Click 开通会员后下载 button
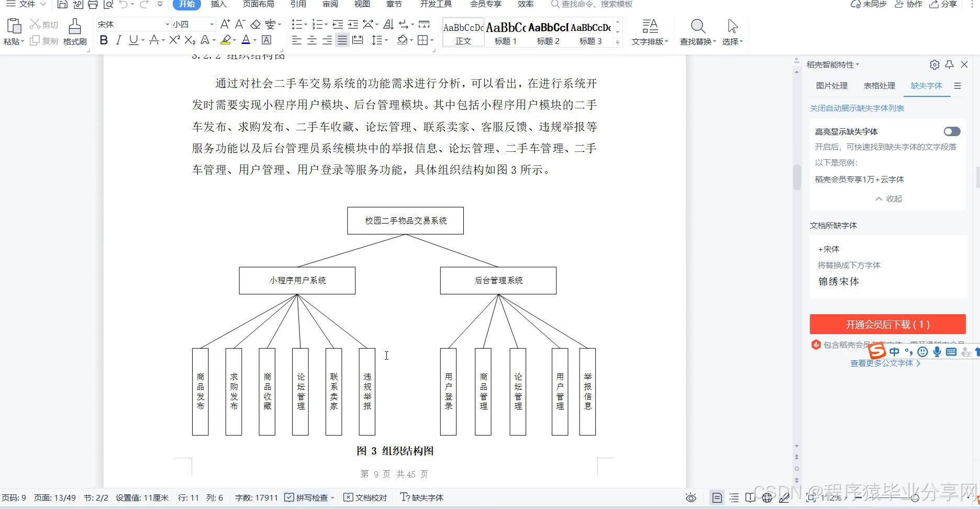This screenshot has height=509, width=980. click(x=887, y=324)
